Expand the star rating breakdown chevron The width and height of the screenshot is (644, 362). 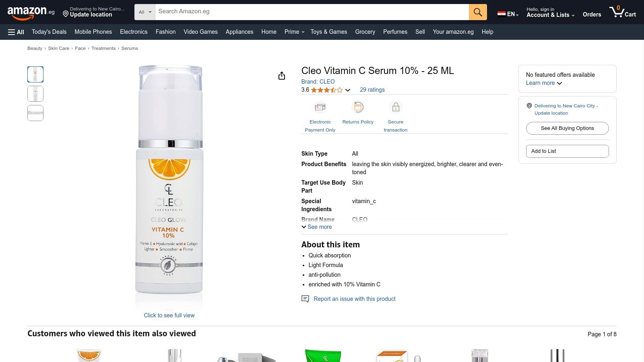coord(348,90)
